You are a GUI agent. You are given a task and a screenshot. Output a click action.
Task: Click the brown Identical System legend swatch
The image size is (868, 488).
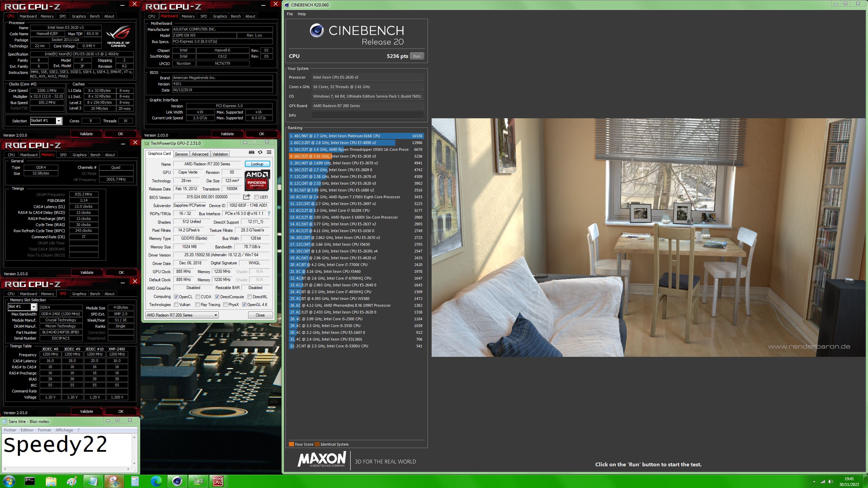[x=317, y=444]
